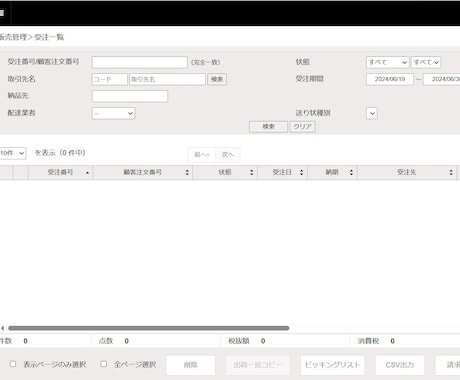Click the CSV出力 button
Viewport: 460px width, 380px height.
[x=400, y=365]
